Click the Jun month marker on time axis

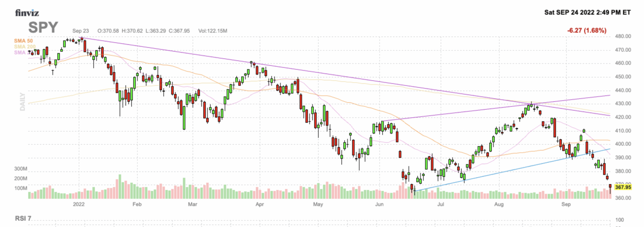pyautogui.click(x=379, y=204)
